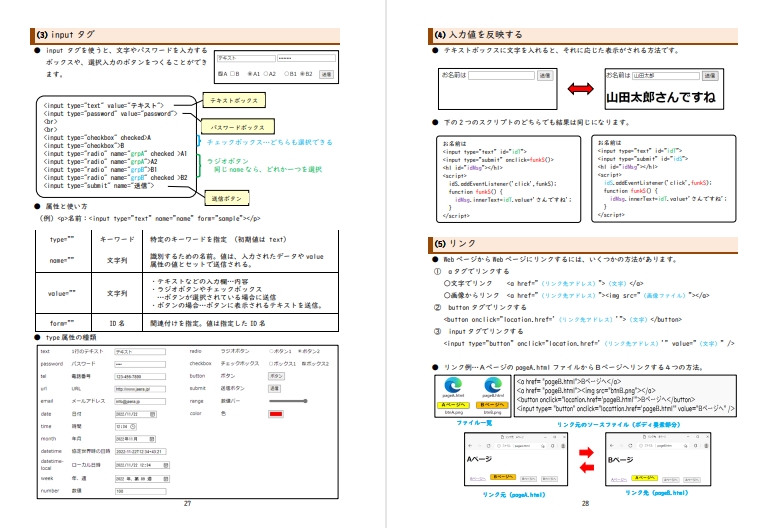Click the address bar in the Aページ browser window
765x528 pixels.
[x=520, y=446]
